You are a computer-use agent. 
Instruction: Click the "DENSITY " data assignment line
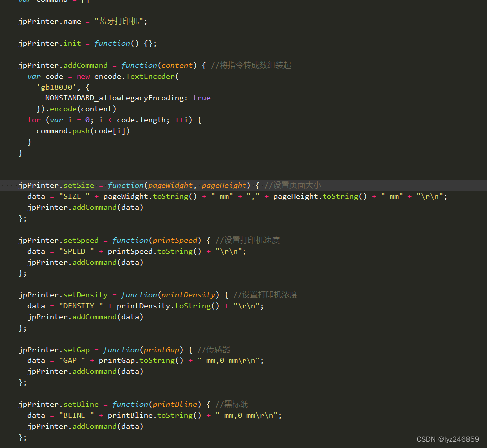click(x=146, y=306)
